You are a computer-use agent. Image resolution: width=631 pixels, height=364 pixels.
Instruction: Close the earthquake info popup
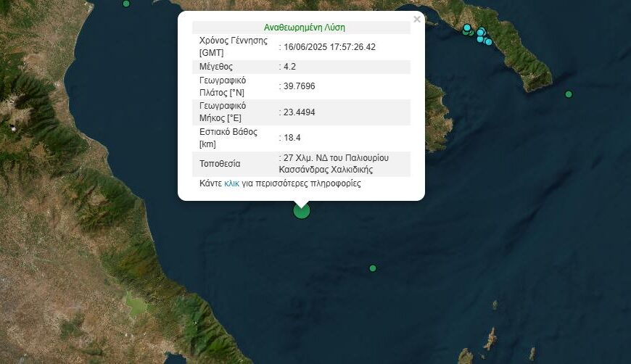click(416, 20)
